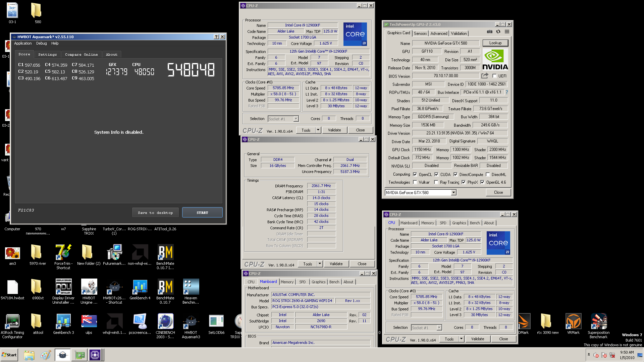Viewport: 644px width, 362px height.
Task: Click Bus Interface question mark icon
Action: coord(506,92)
